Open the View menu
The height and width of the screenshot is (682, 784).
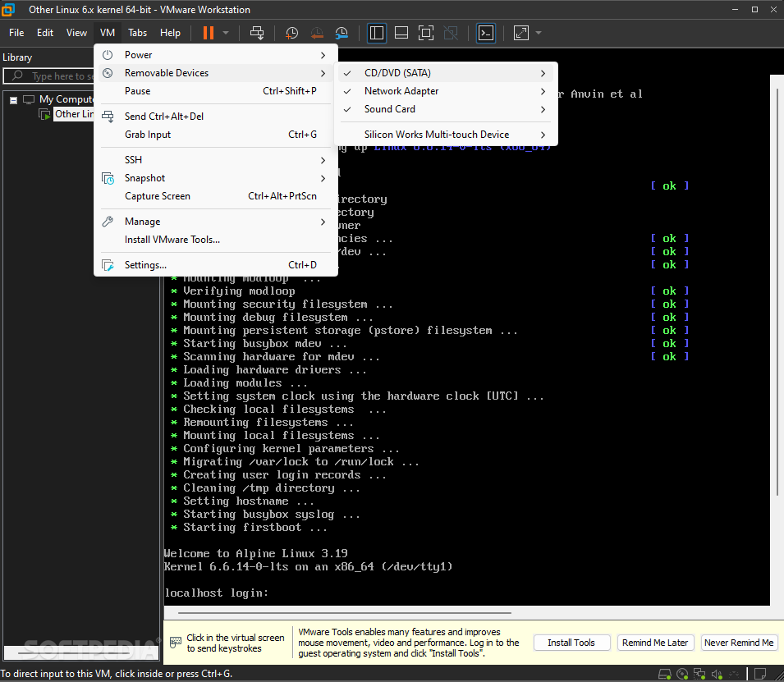76,33
